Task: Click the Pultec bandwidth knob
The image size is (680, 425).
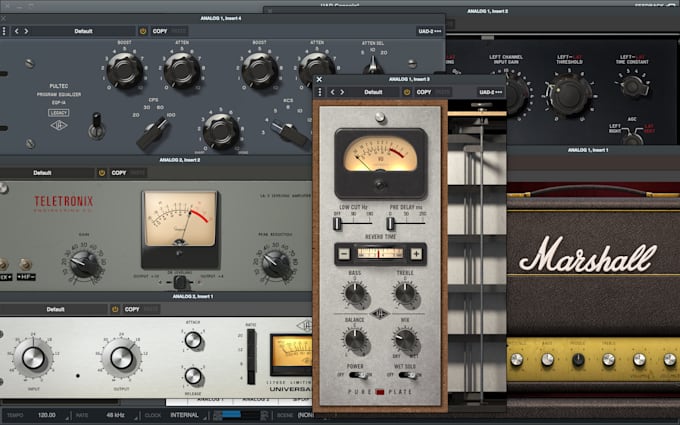Action: tap(221, 131)
